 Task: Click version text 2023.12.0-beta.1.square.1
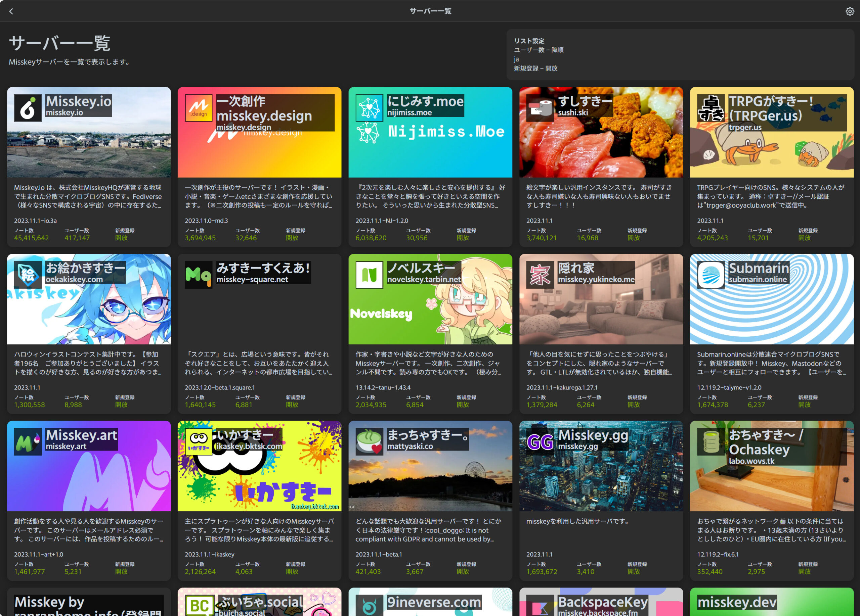(x=220, y=387)
